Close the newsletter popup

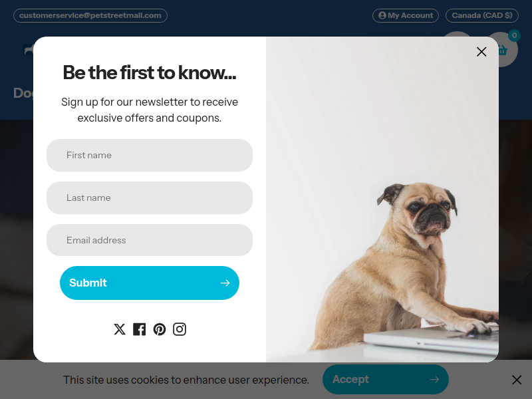click(x=481, y=52)
